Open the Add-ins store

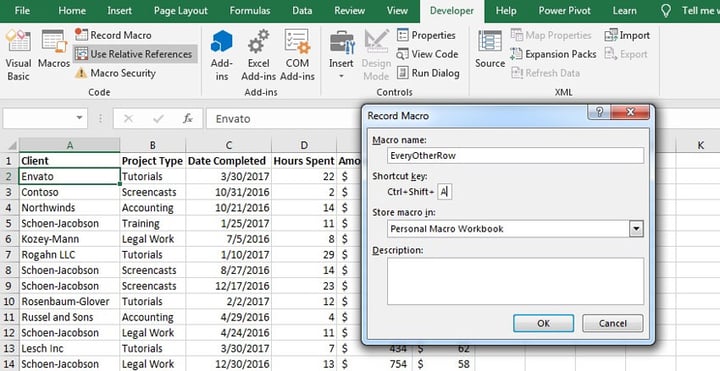tap(222, 55)
